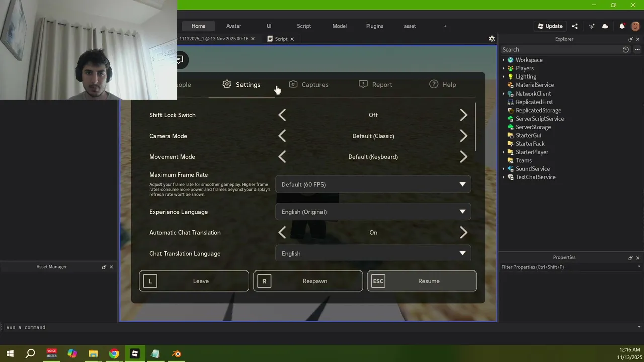
Task: Undock the Explorer panel
Action: [630, 39]
